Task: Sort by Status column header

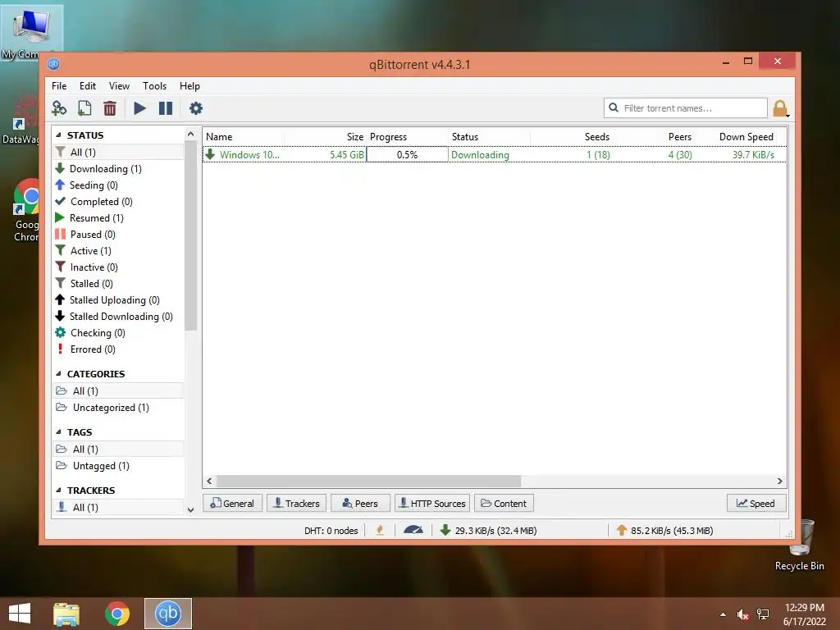Action: [x=489, y=137]
